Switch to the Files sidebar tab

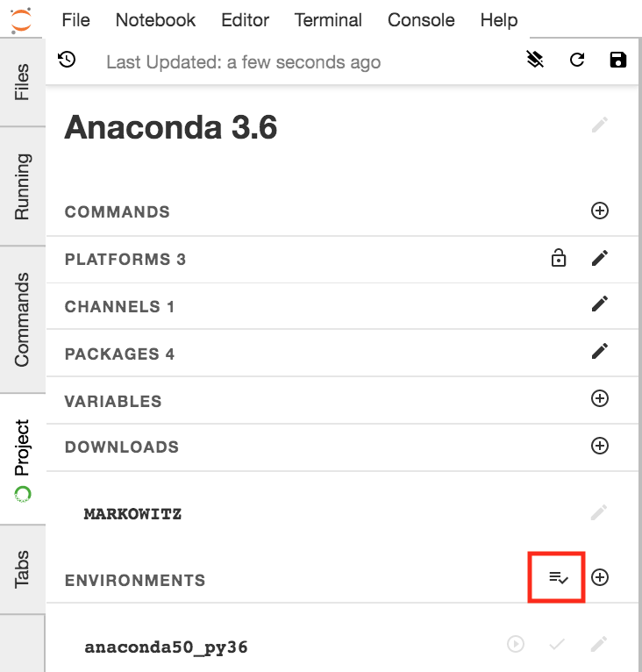22,82
